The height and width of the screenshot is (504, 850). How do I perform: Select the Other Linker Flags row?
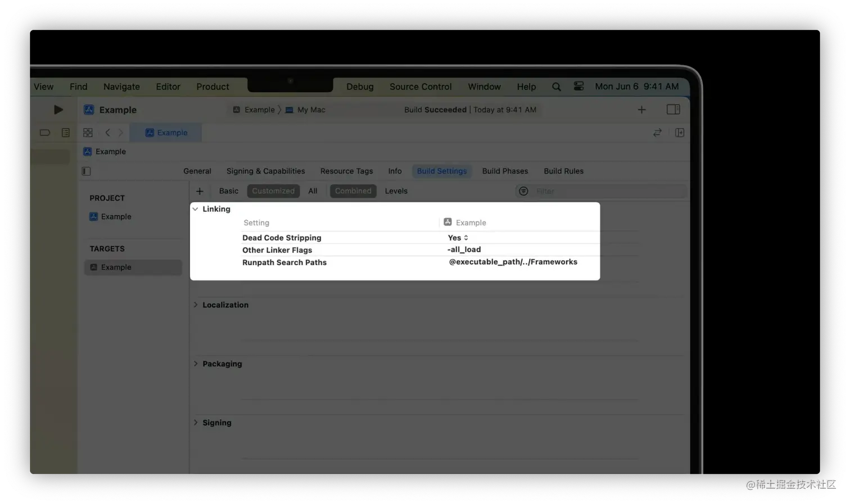420,250
